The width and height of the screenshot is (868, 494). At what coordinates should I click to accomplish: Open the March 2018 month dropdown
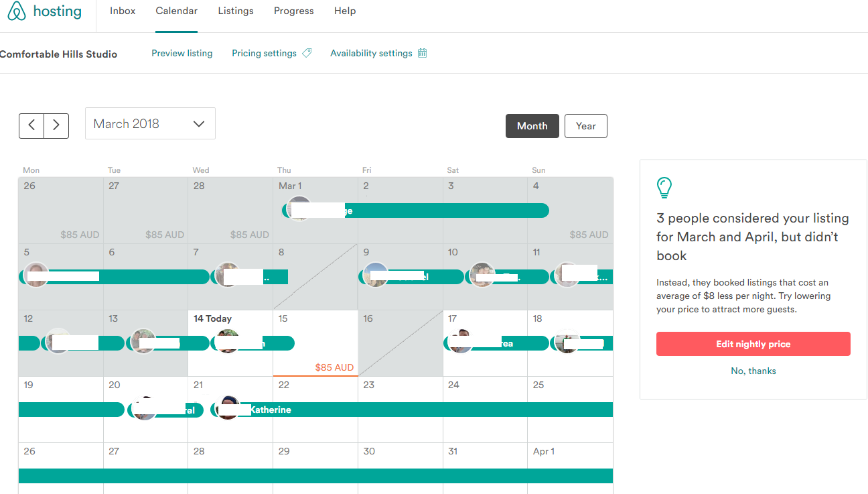(150, 124)
